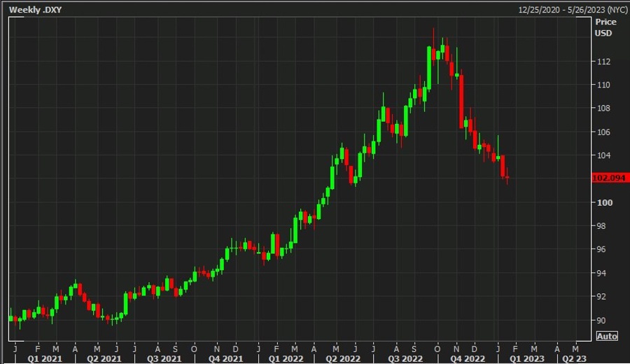This screenshot has width=630, height=364.
Task: Select the Q4 2022 quarter label
Action: (x=468, y=358)
